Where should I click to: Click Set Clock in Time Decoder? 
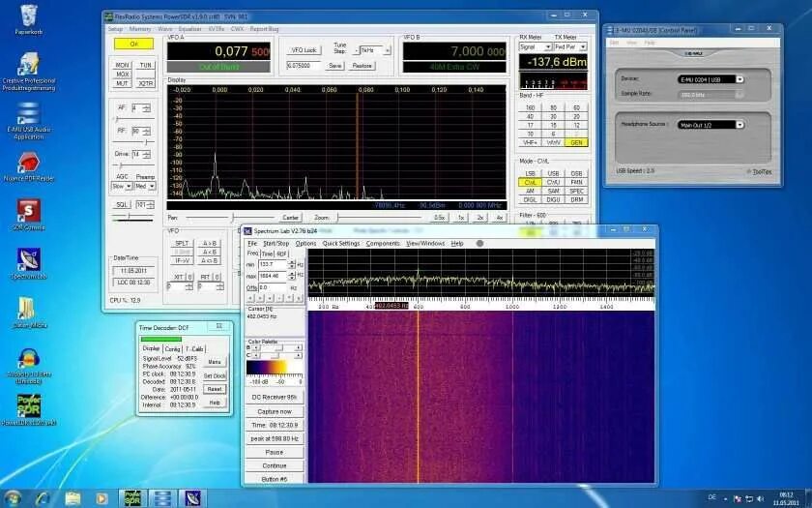pos(215,375)
